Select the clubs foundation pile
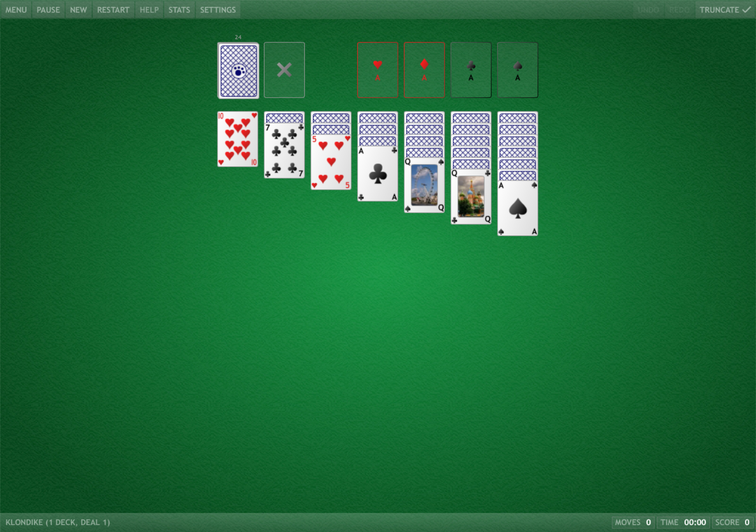This screenshot has height=532, width=756. tap(471, 70)
